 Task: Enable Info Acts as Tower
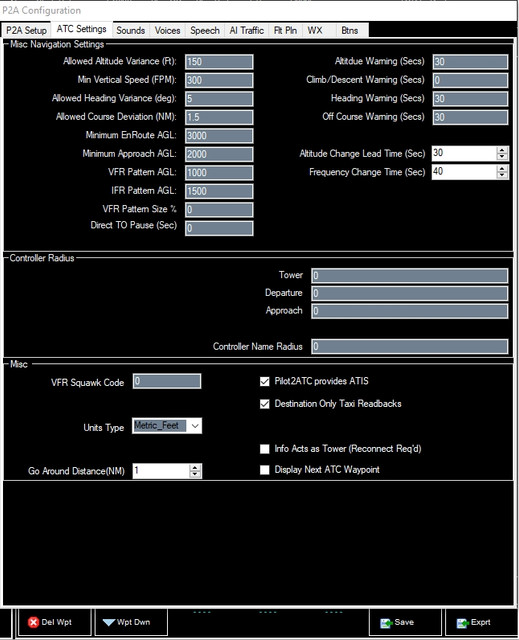265,449
